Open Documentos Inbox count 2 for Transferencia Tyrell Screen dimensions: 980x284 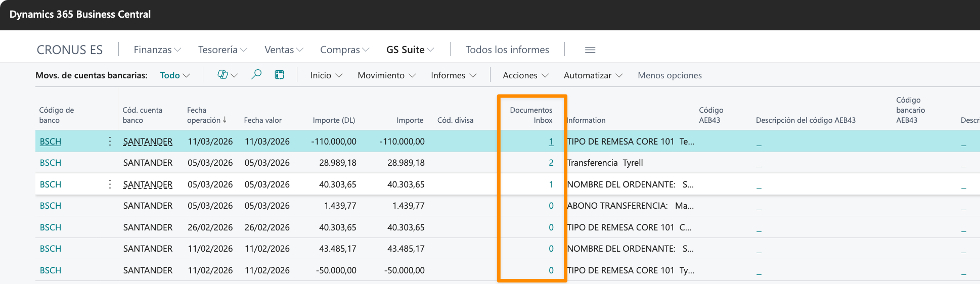[551, 163]
